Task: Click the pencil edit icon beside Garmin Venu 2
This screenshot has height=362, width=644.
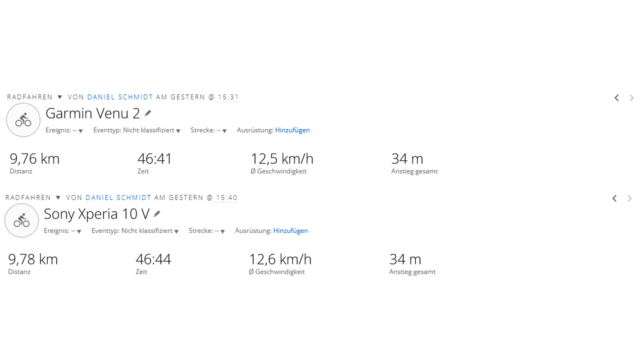Action: pyautogui.click(x=148, y=113)
